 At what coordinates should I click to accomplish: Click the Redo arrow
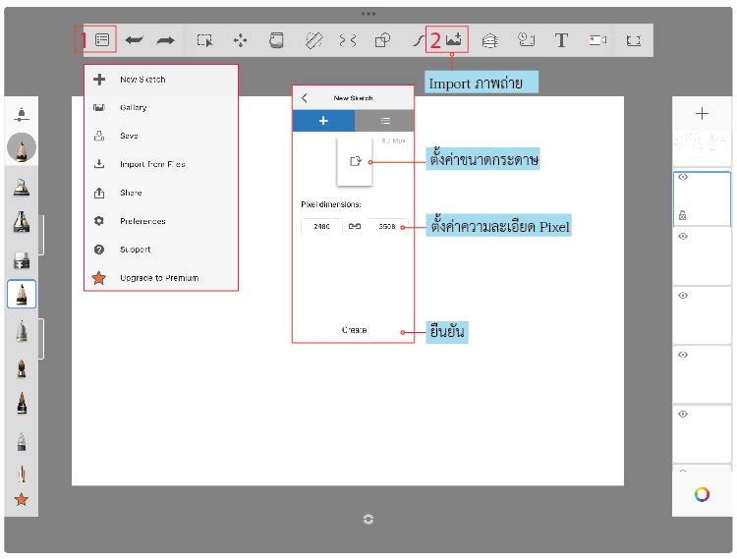click(x=165, y=40)
